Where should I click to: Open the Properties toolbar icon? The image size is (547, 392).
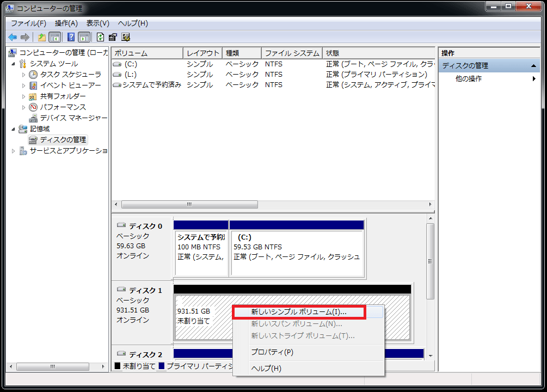pos(113,37)
